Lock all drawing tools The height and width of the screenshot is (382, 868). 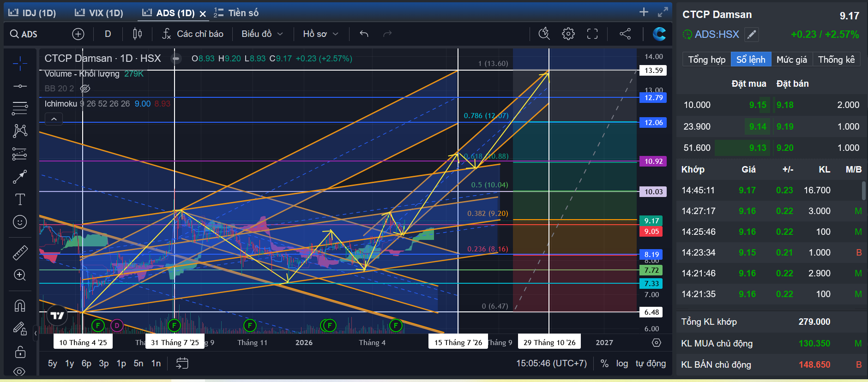tap(20, 352)
